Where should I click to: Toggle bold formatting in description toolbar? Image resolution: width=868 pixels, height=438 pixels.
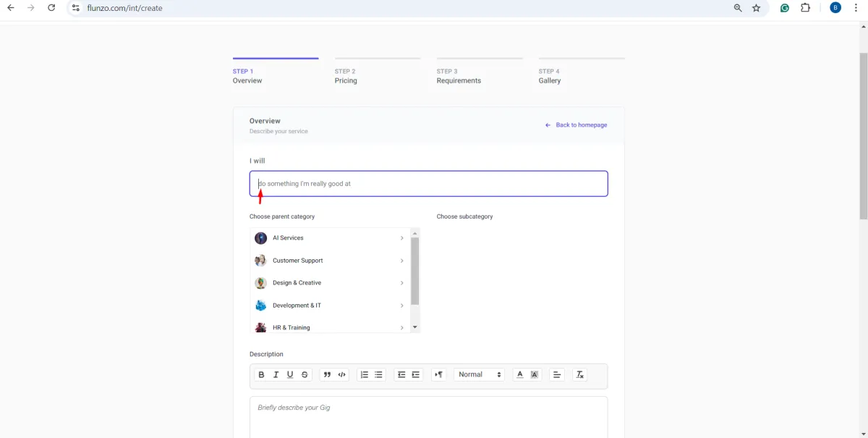coord(261,375)
